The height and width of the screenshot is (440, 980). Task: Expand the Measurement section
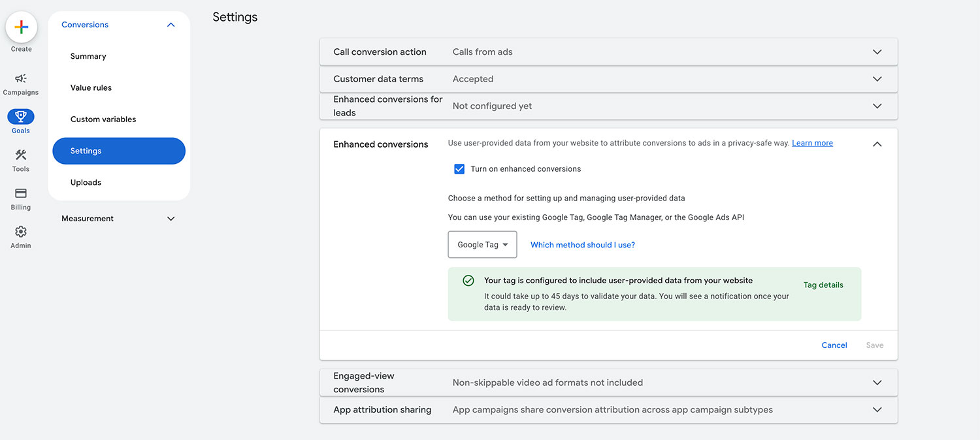[x=171, y=218]
